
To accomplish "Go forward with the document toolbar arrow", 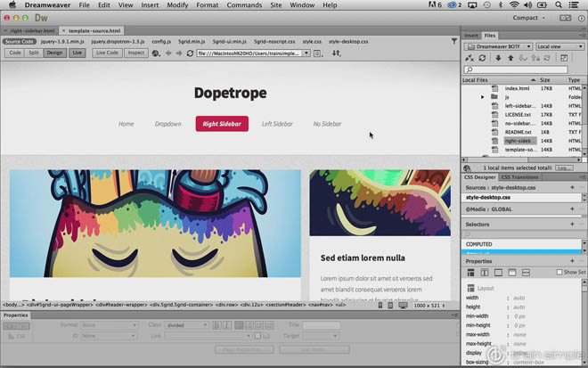I will point(179,53).
